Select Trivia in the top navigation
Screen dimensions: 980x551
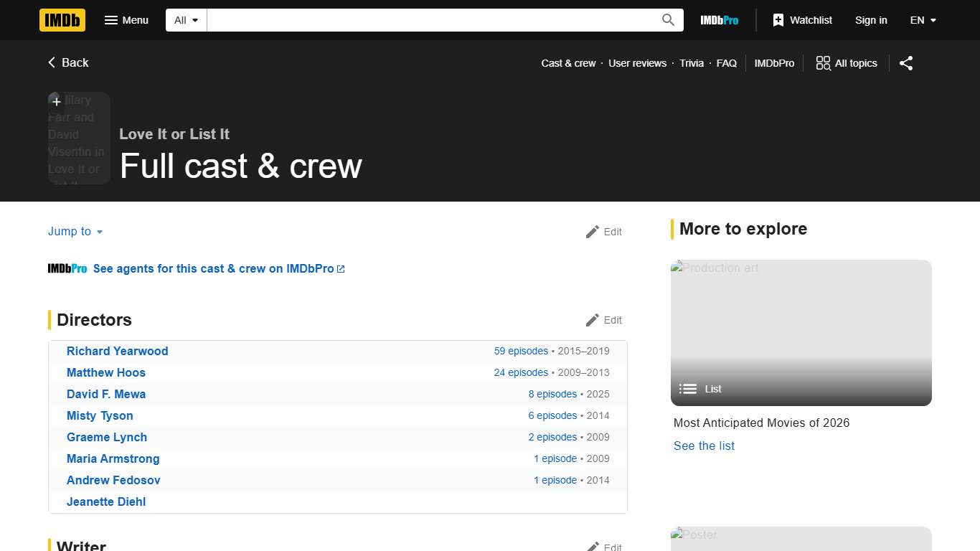[692, 63]
